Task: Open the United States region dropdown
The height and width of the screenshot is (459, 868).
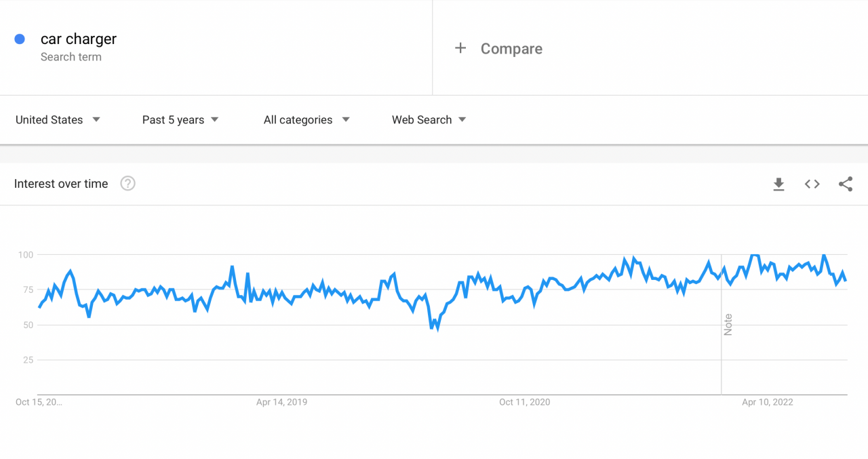Action: (x=58, y=119)
